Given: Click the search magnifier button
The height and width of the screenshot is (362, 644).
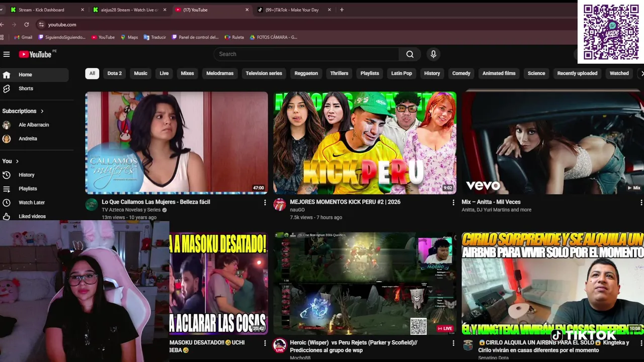Looking at the screenshot, I should tap(410, 54).
